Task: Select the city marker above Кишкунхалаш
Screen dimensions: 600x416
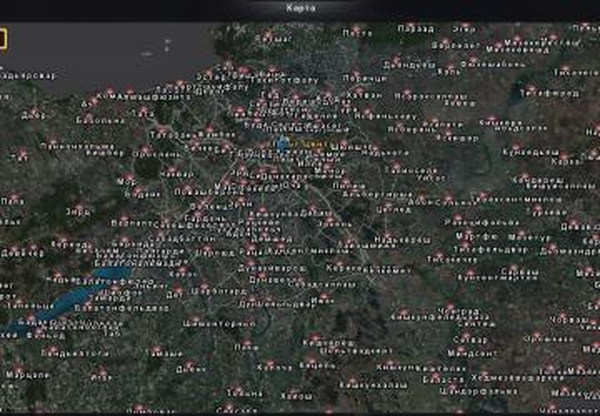Action: point(352,378)
